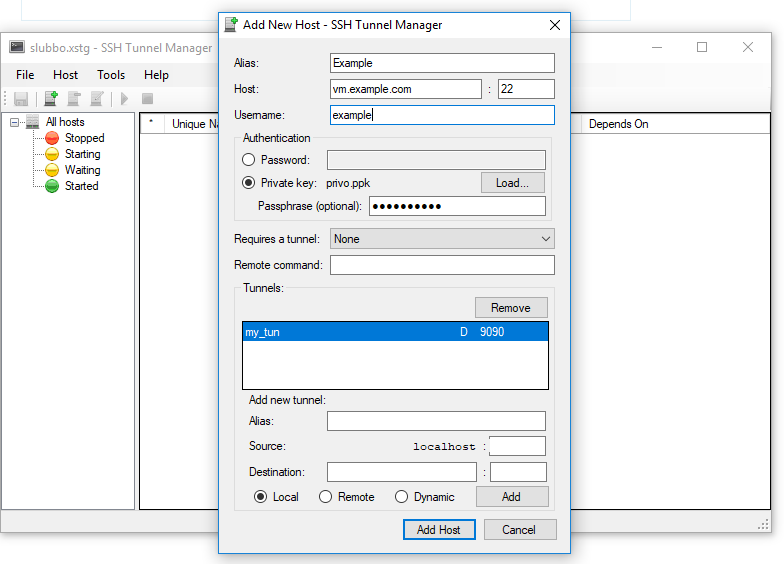Click the Host field with vm.example.com
This screenshot has height=564, width=784.
(406, 89)
